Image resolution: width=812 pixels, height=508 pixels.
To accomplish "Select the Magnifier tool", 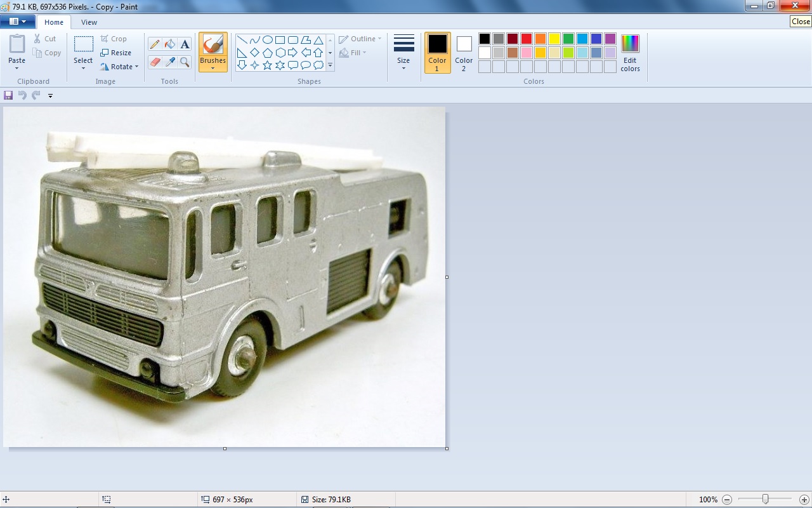I will (x=185, y=62).
